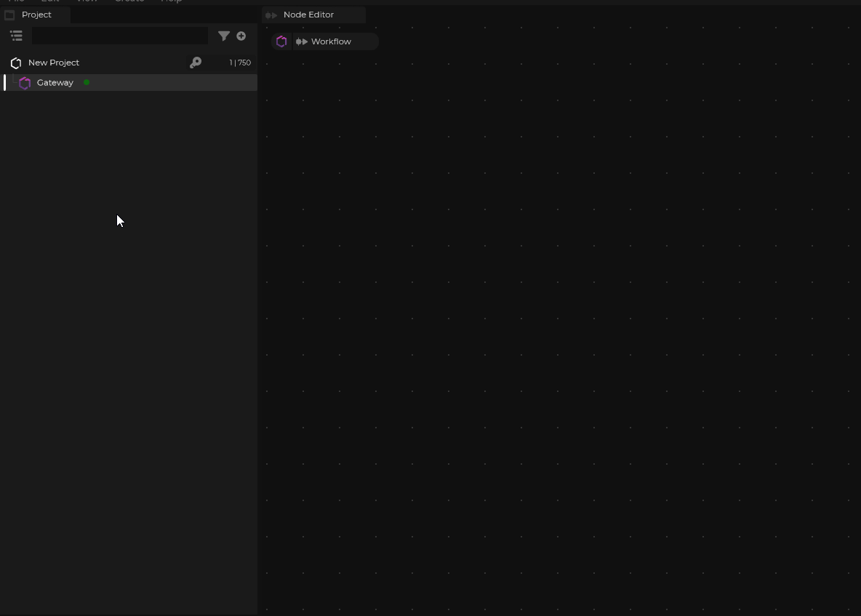The width and height of the screenshot is (861, 616).
Task: Click the Node Editor tab icon
Action: point(271,15)
